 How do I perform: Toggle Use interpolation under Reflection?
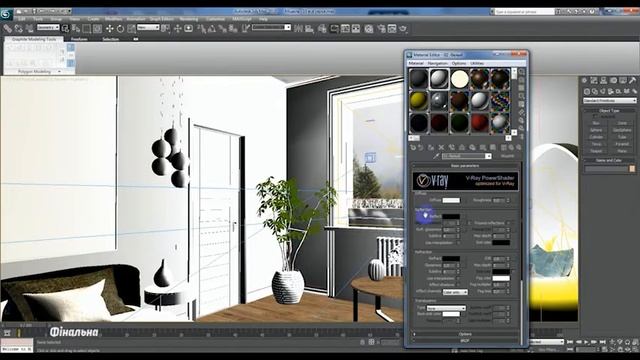pos(458,243)
